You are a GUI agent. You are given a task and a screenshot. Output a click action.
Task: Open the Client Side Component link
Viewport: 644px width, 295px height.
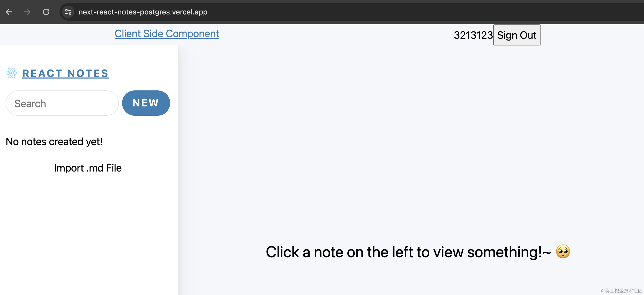[x=167, y=34]
